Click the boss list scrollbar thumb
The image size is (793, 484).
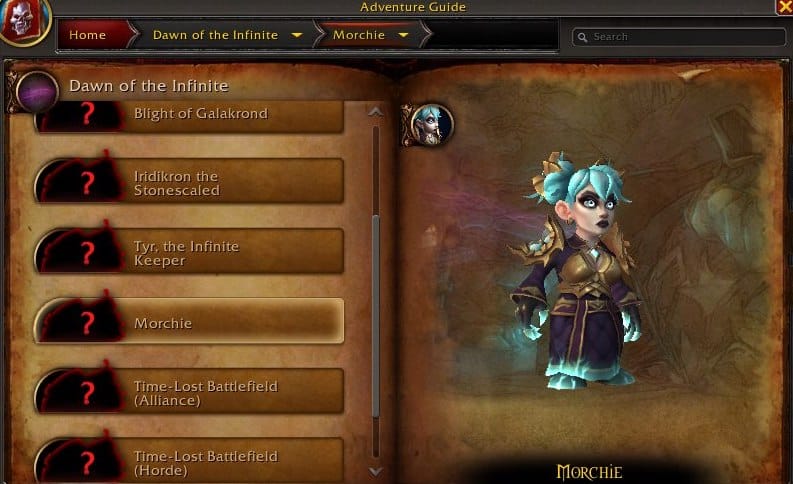click(x=375, y=317)
